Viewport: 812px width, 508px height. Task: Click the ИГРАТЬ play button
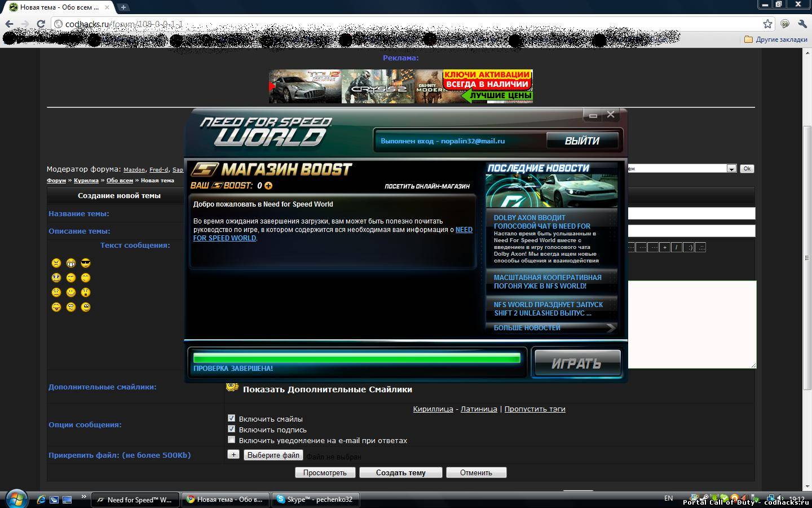(576, 363)
